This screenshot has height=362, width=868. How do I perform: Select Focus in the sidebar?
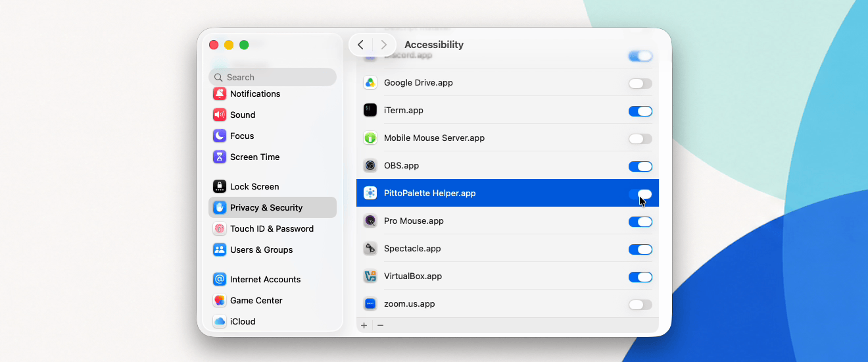click(272, 136)
